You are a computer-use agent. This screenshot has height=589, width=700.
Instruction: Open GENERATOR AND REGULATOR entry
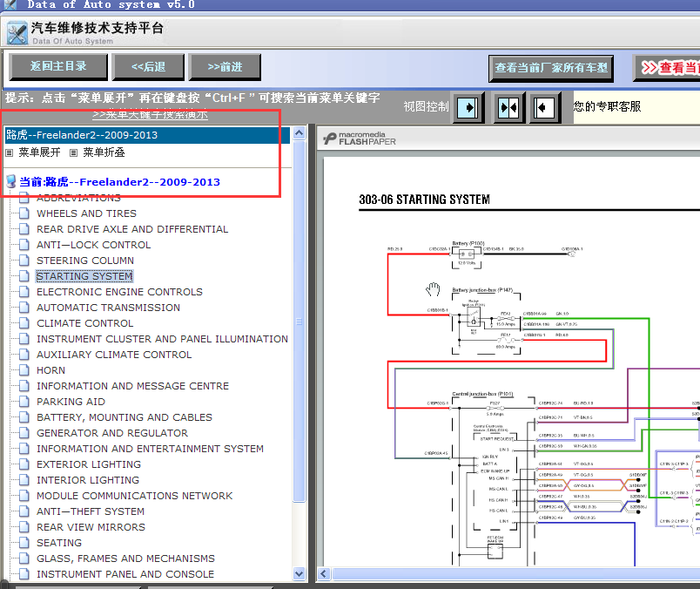point(112,433)
